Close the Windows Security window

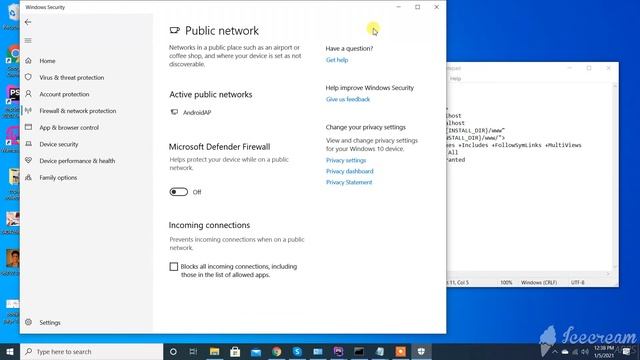coord(436,7)
